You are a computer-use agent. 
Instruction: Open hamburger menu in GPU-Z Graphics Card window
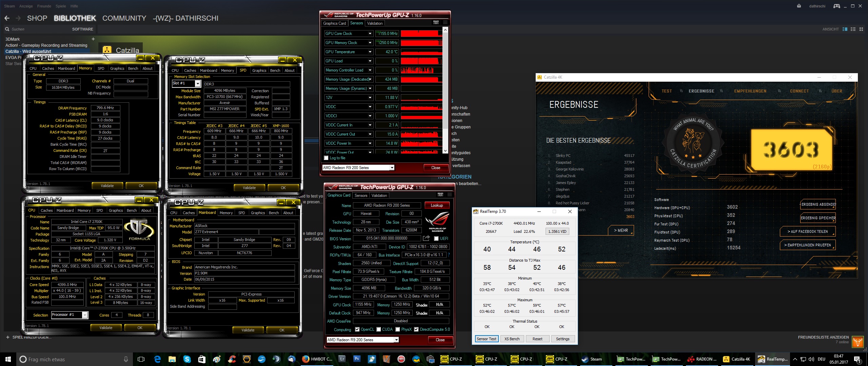[450, 195]
